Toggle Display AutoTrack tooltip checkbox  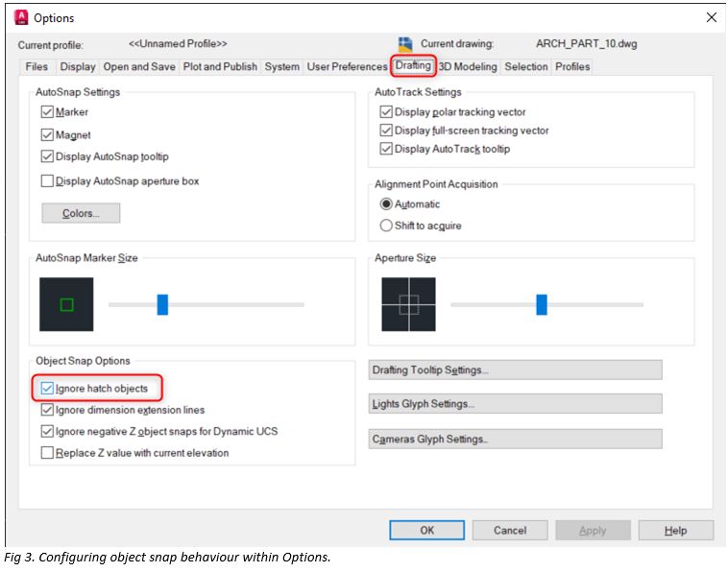[x=386, y=149]
